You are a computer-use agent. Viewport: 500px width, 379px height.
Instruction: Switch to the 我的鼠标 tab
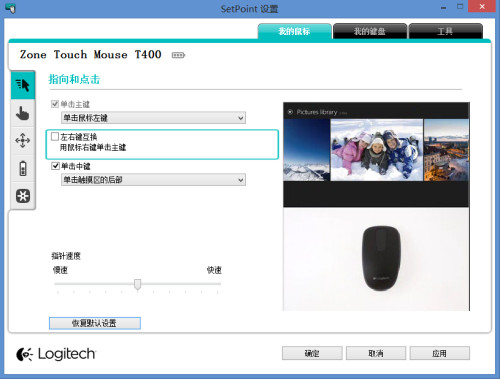[294, 31]
